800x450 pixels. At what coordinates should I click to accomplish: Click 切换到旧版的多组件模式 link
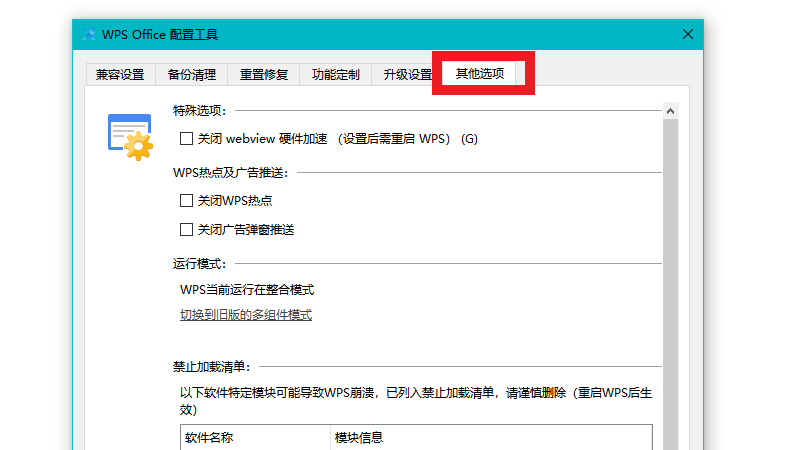tap(246, 315)
